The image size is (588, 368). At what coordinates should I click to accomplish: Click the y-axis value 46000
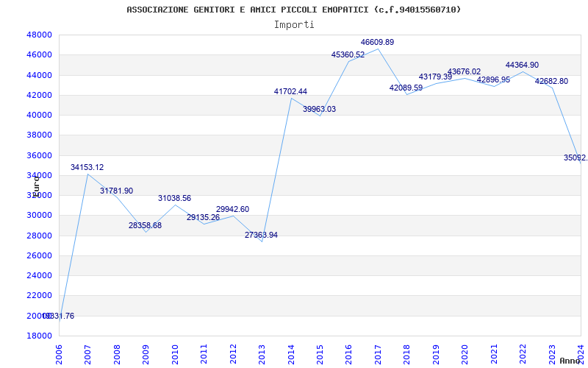(39, 54)
